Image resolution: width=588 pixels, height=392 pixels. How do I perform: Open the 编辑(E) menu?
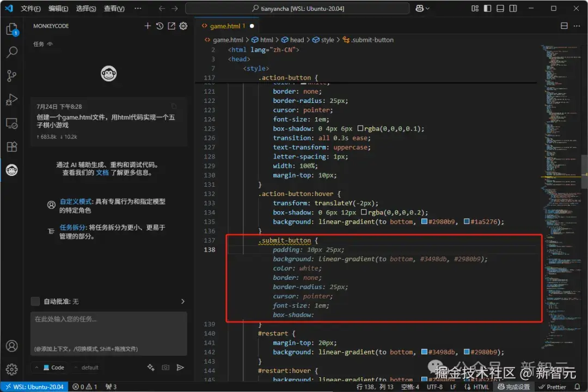[x=58, y=8]
